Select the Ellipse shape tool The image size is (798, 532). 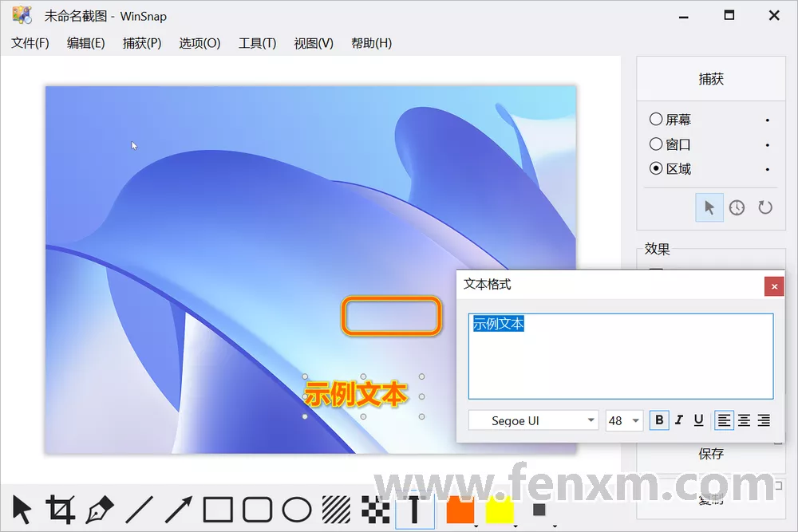(x=297, y=510)
